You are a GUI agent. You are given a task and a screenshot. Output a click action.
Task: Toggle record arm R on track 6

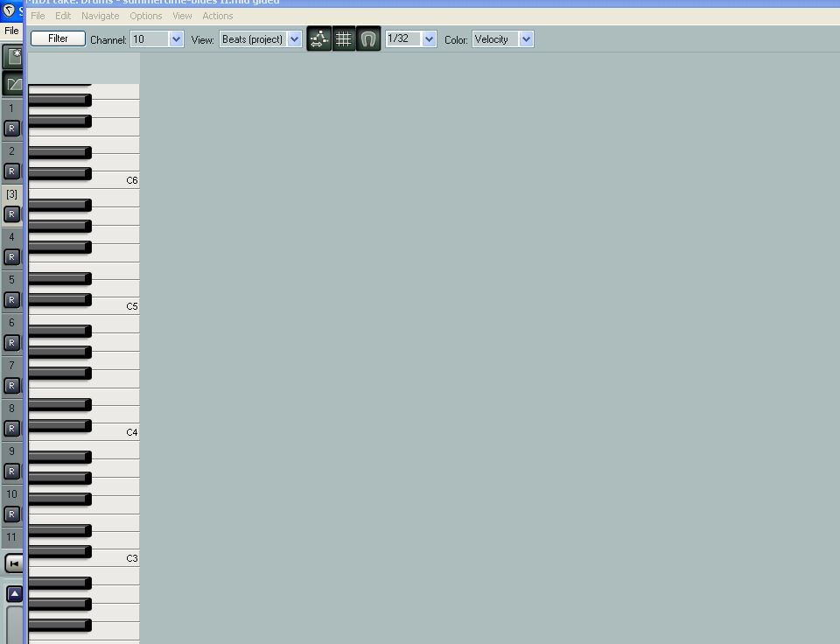pyautogui.click(x=11, y=343)
